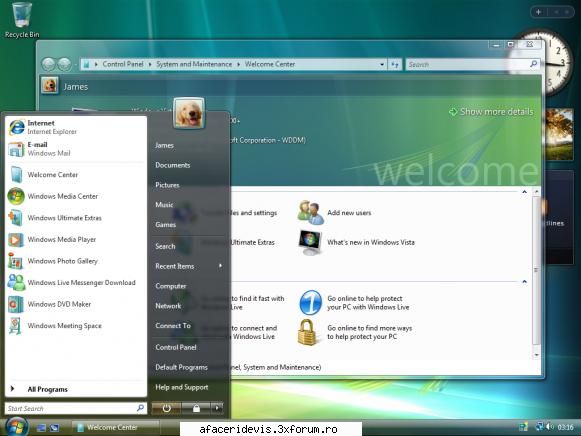Click the refresh button in address bar

(395, 64)
